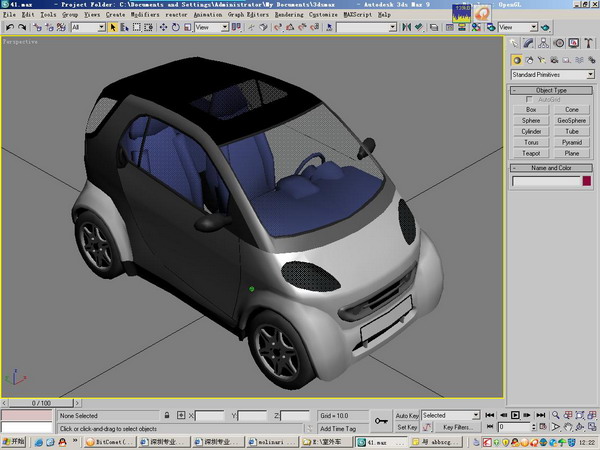
Task: Click the Teapot primitive button
Action: click(531, 154)
